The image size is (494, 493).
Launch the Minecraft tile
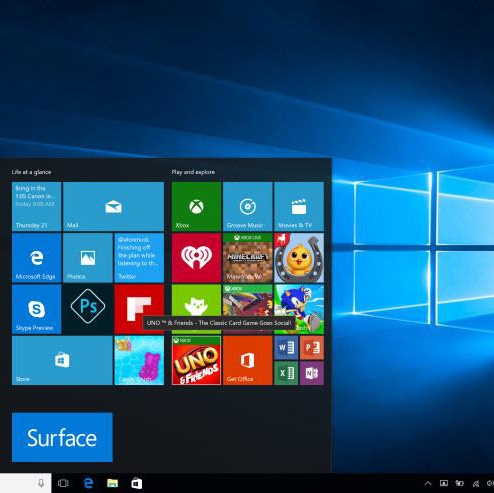pyautogui.click(x=248, y=258)
